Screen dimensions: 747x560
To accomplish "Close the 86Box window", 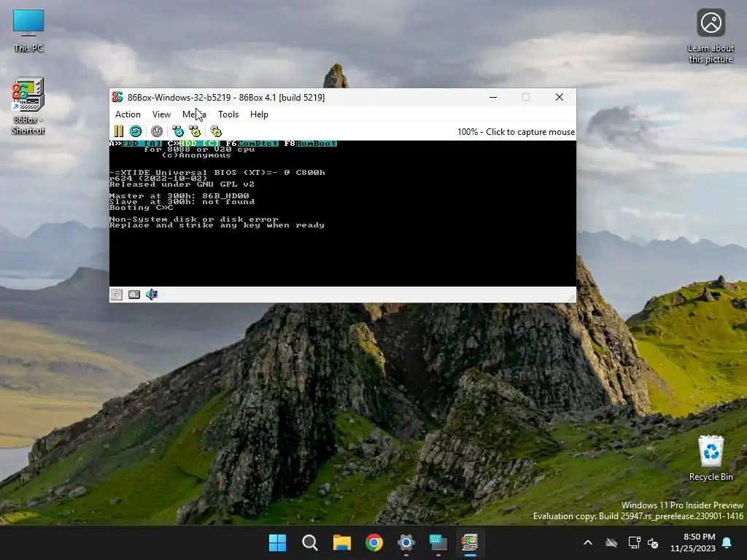I will 560,97.
